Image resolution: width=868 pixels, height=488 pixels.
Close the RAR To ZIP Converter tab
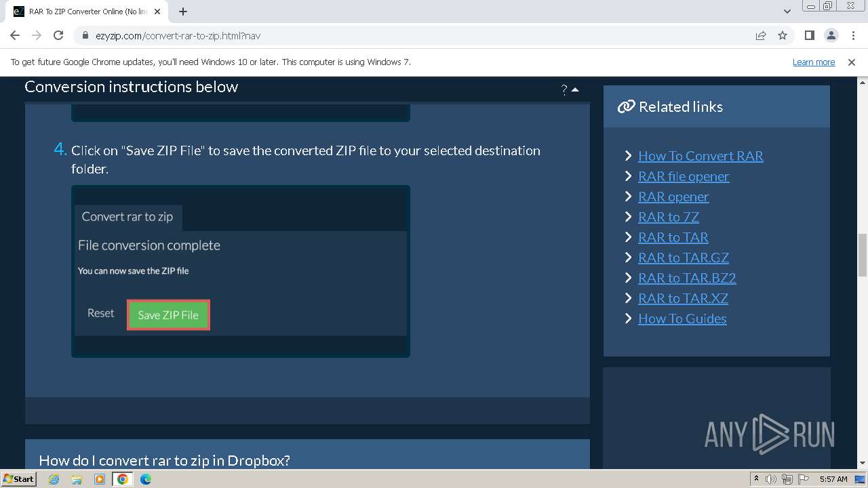158,12
